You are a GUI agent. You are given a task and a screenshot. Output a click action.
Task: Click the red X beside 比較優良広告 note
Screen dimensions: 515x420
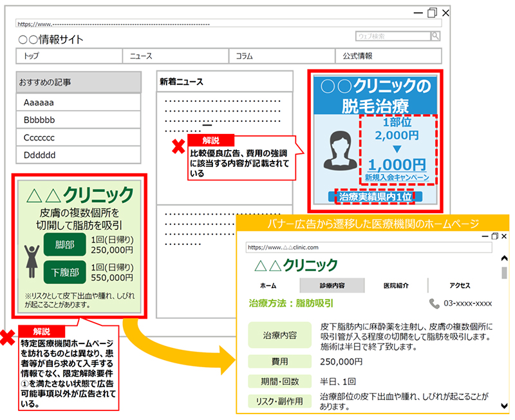point(178,146)
